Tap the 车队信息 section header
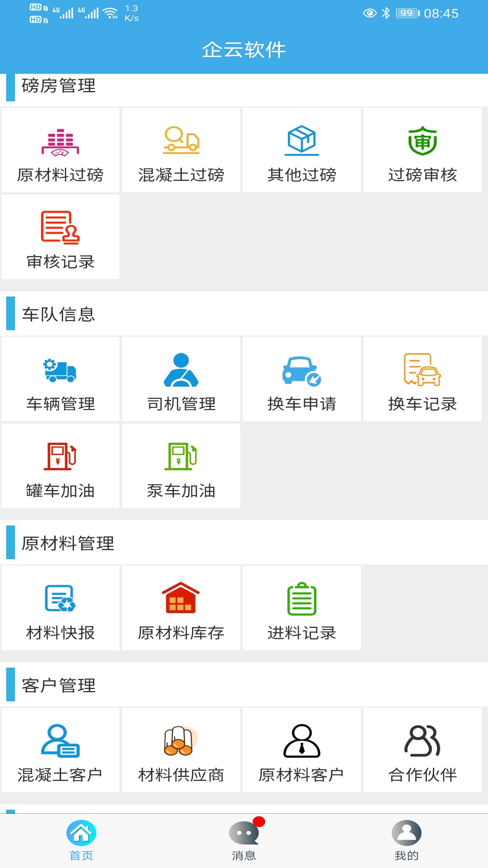 tap(59, 314)
